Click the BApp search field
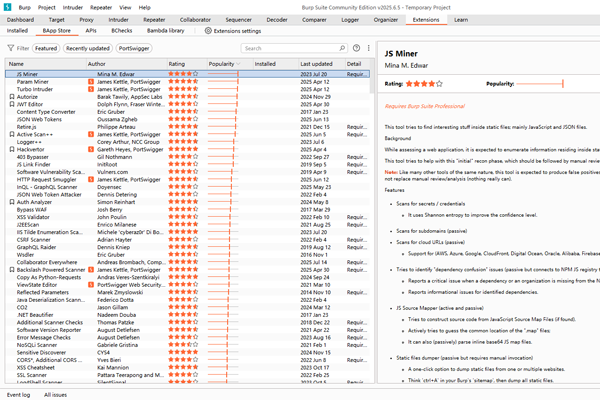Image resolution: width=600 pixels, height=400 pixels. (x=294, y=48)
